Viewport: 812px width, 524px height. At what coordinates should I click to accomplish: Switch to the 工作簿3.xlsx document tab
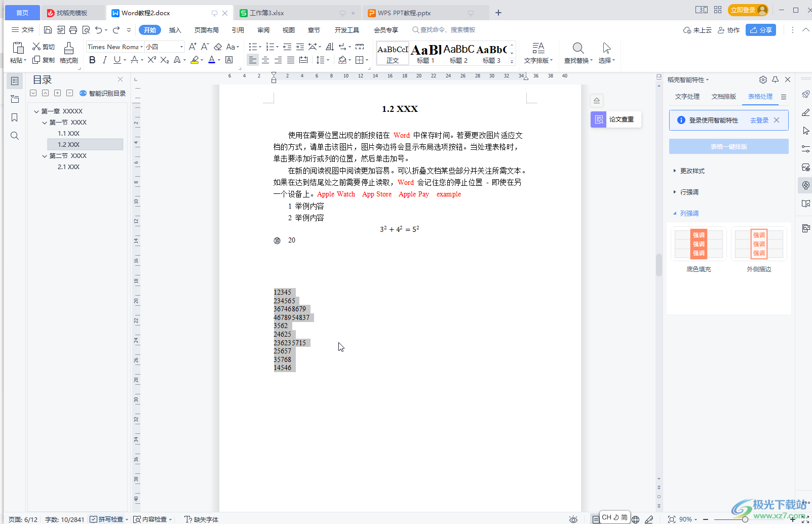297,13
